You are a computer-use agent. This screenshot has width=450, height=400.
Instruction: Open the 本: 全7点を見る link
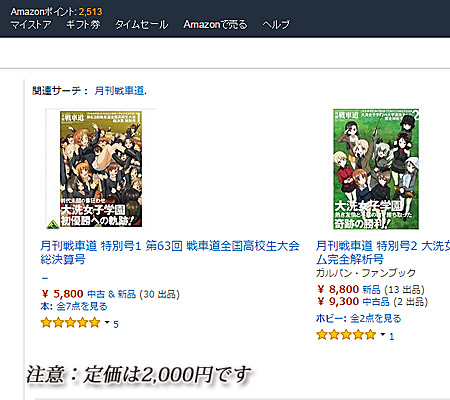pos(74,306)
